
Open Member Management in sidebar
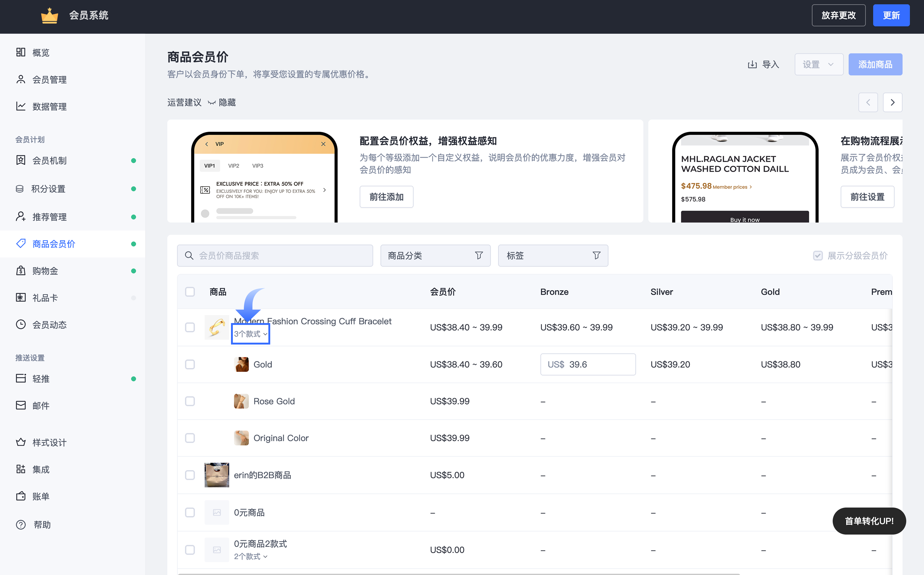point(49,80)
